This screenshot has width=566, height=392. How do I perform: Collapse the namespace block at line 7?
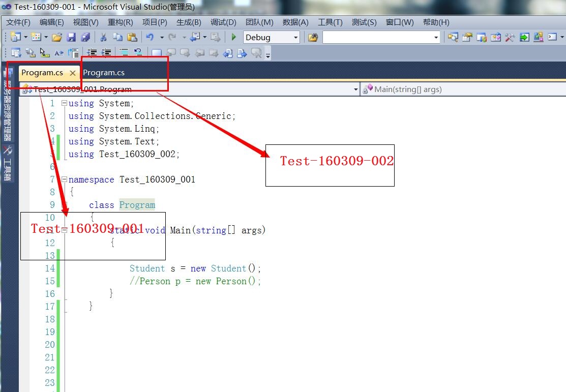click(64, 179)
